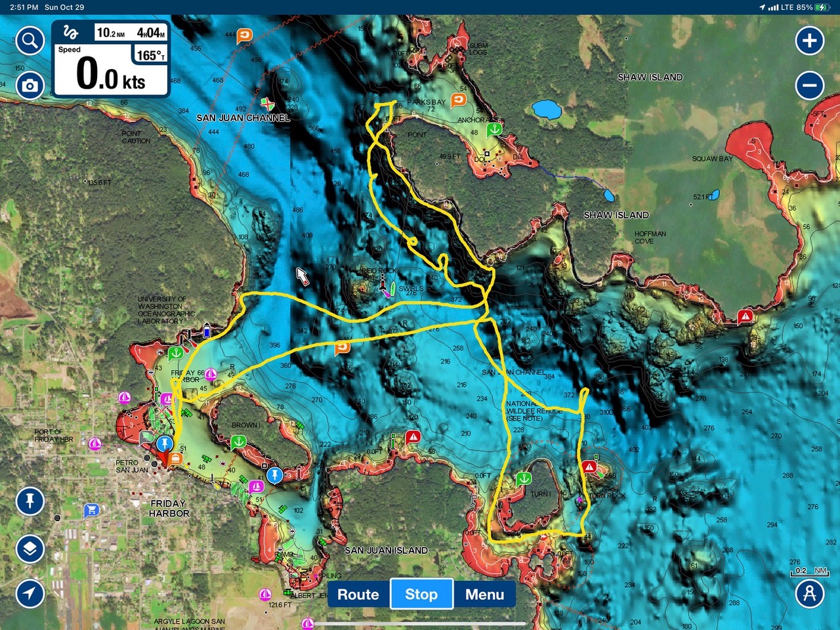Drop a pin marker on chart
Screen dimensions: 840x630
(x=30, y=501)
